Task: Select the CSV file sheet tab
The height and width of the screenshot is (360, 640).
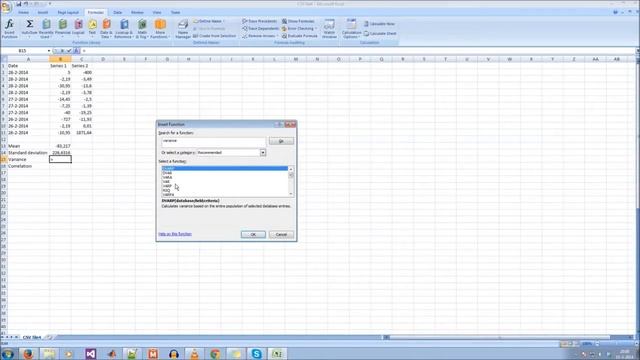Action: coord(32,338)
